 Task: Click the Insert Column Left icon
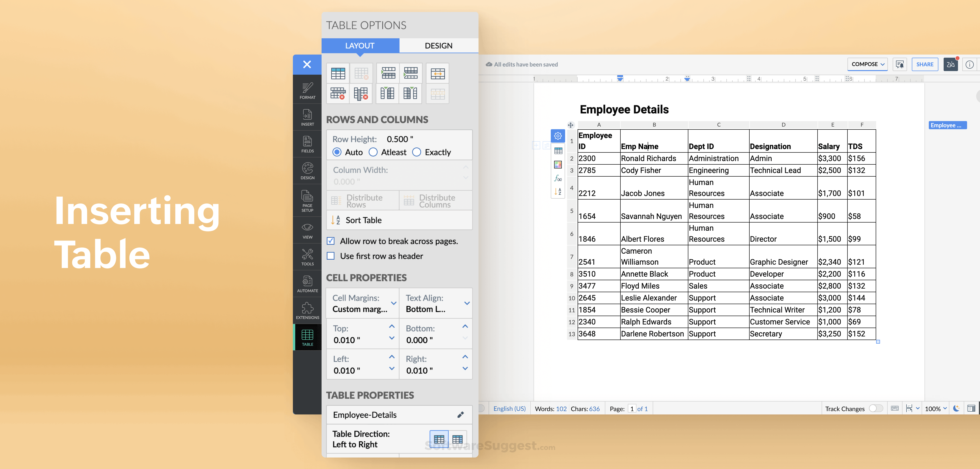[387, 94]
